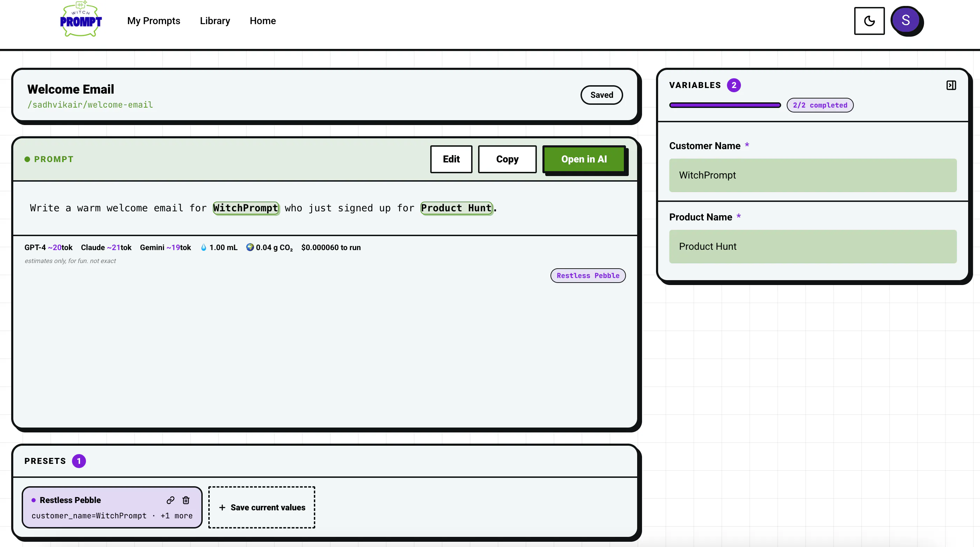This screenshot has width=980, height=547.
Task: Click the PROMPT section heading
Action: [53, 159]
